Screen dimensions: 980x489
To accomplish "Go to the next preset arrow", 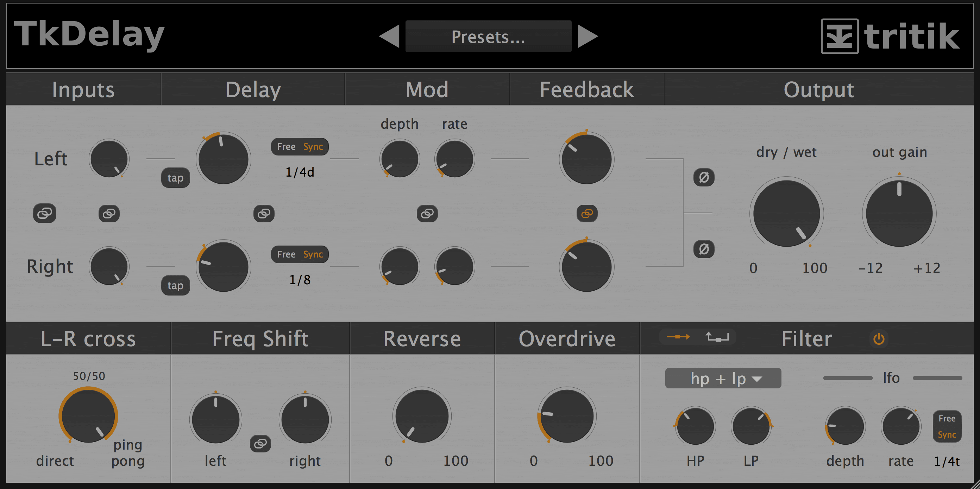I will point(588,37).
